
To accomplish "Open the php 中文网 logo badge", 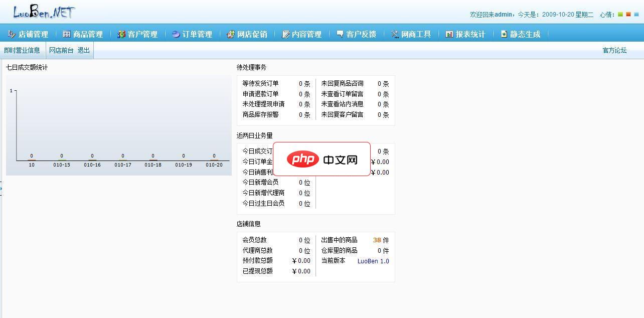I will 321,159.
